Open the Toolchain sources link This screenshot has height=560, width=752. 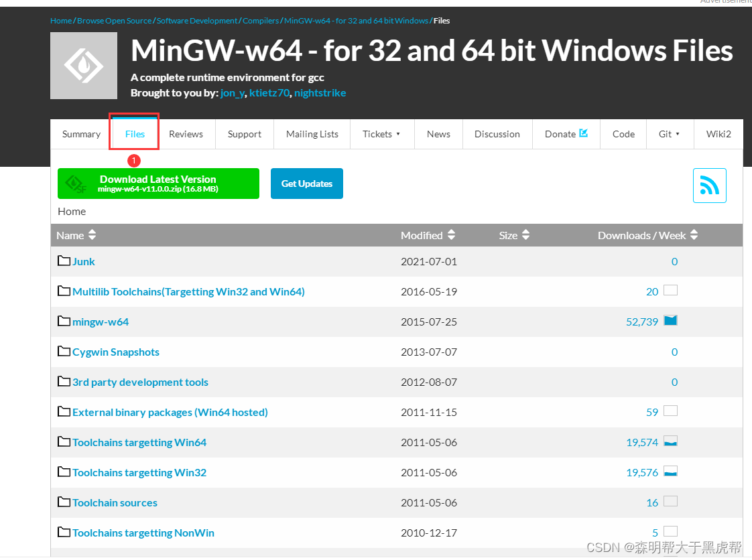115,503
